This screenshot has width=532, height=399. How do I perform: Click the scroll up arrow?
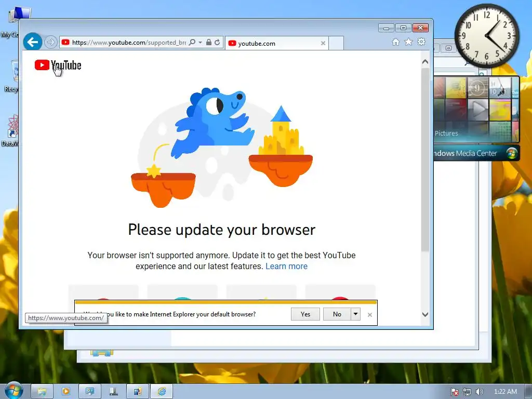pyautogui.click(x=425, y=62)
